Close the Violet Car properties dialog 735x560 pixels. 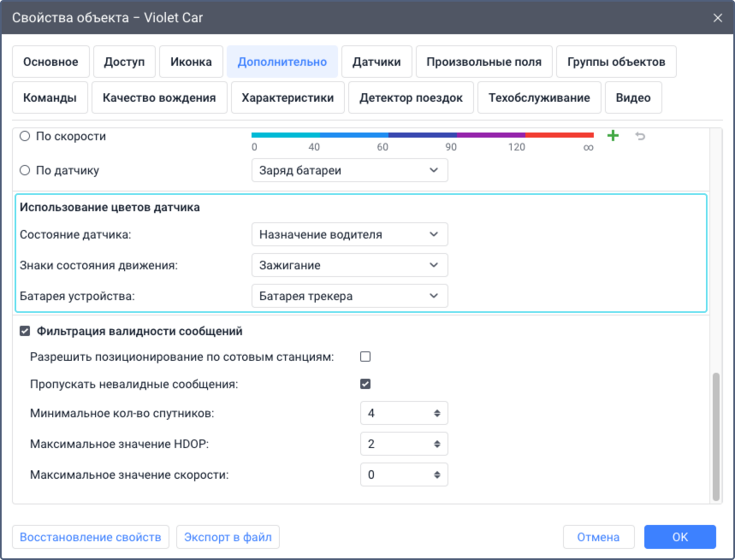pos(717,17)
